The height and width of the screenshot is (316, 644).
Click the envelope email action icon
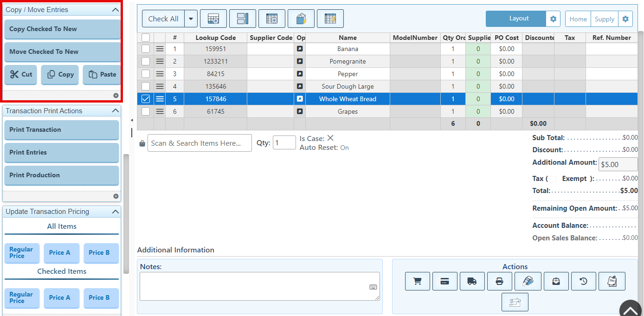click(x=556, y=281)
